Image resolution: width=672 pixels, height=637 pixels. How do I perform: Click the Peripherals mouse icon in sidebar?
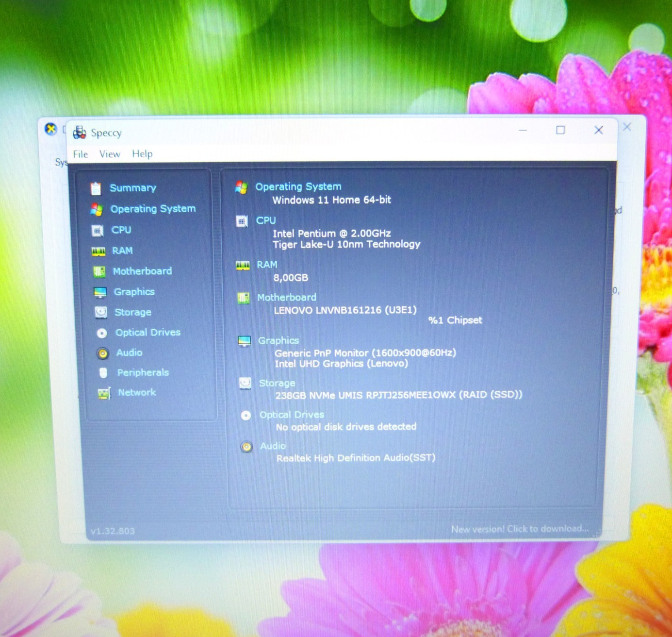103,373
